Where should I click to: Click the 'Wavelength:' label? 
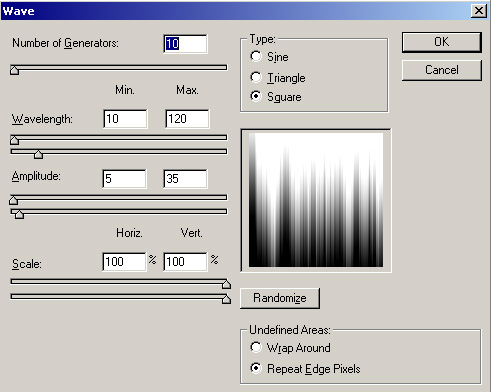[x=42, y=119]
